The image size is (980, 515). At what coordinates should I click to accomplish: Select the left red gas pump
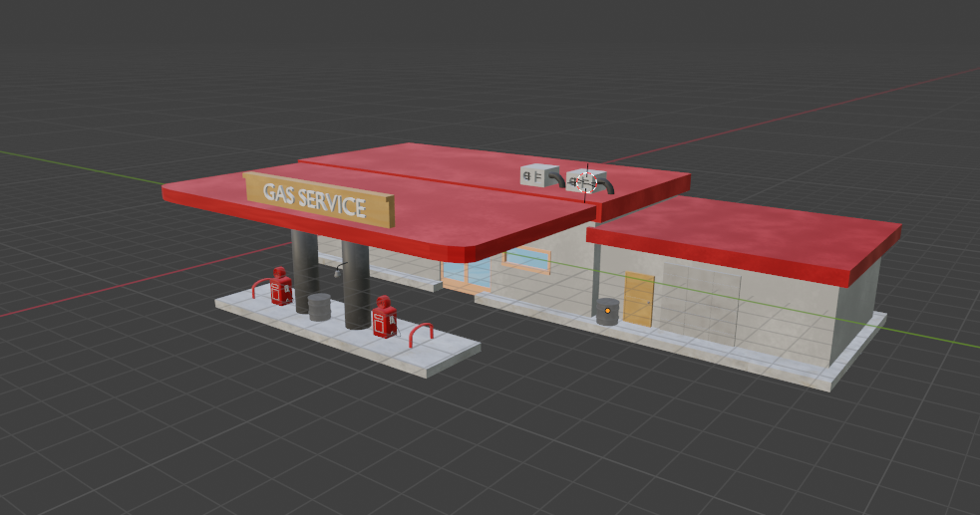click(x=280, y=287)
